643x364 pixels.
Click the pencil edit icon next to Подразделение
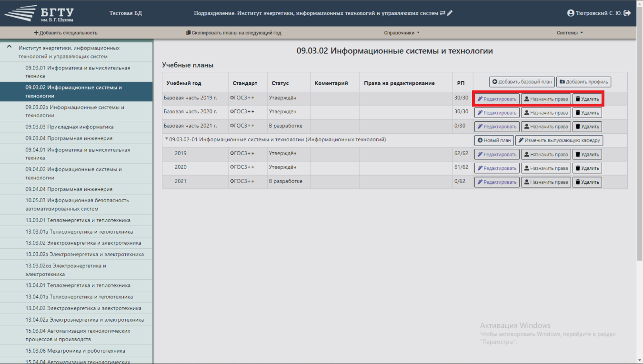pyautogui.click(x=450, y=13)
